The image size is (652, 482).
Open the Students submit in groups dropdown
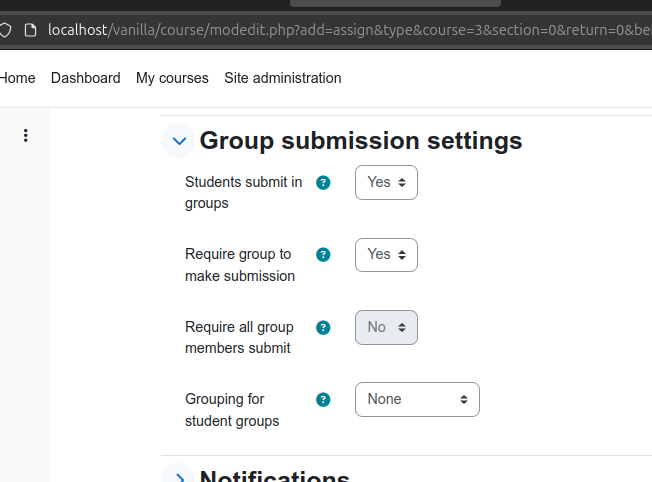pos(386,183)
